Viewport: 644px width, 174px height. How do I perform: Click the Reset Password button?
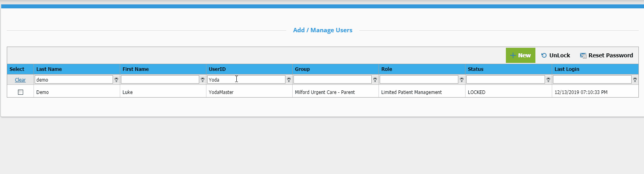click(606, 55)
